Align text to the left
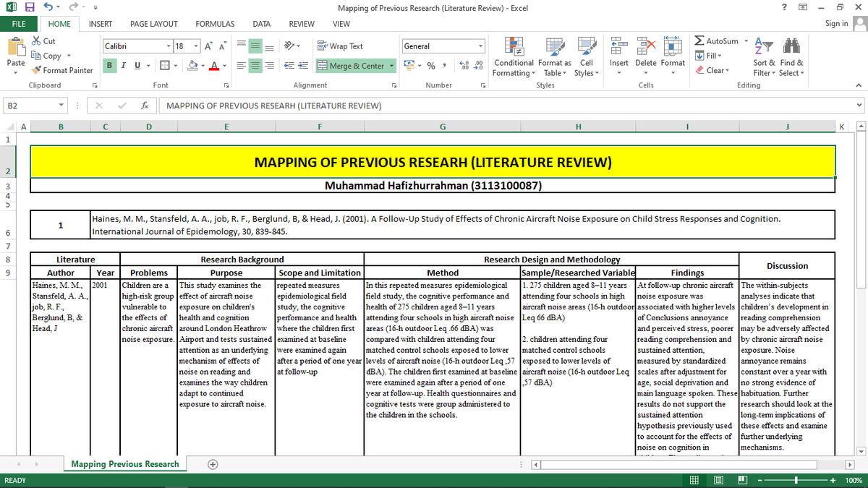 pos(242,66)
